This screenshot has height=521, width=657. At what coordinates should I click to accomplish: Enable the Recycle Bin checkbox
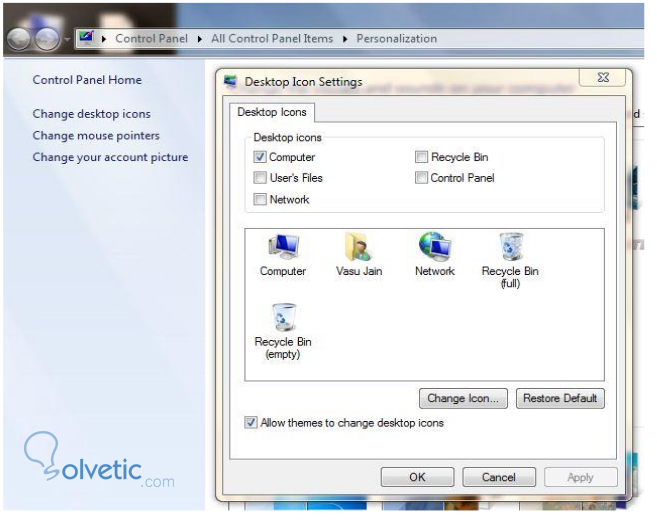pyautogui.click(x=421, y=157)
